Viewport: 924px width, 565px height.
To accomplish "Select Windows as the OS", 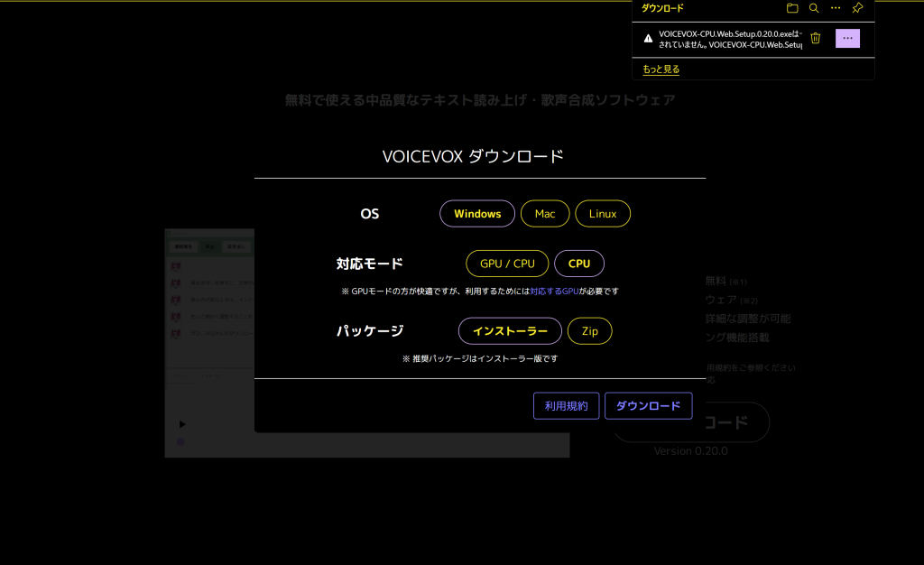I will pos(477,214).
